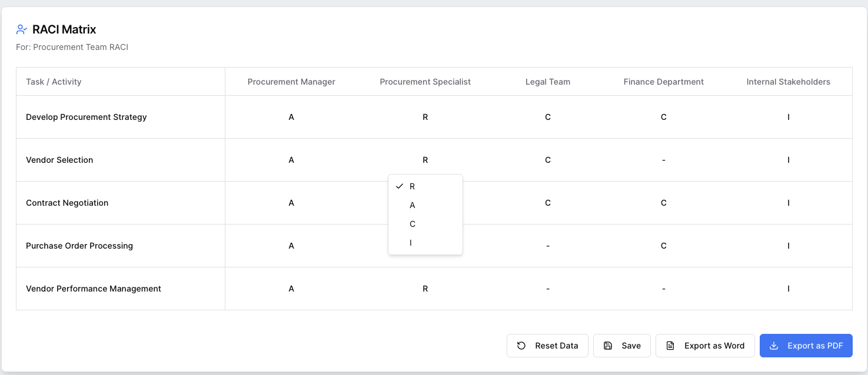Open Finance Department dash cell for Vendor Selection
The width and height of the screenshot is (868, 375).
tap(664, 160)
